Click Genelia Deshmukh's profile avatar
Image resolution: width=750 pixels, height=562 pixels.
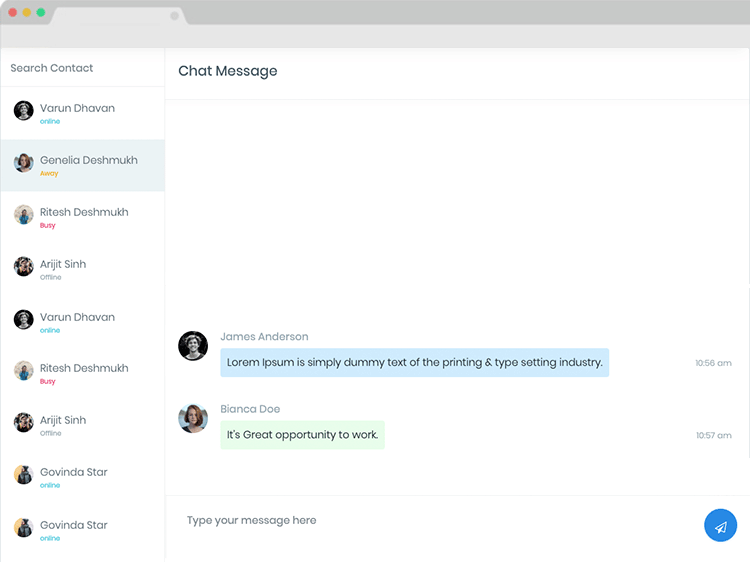(x=24, y=163)
